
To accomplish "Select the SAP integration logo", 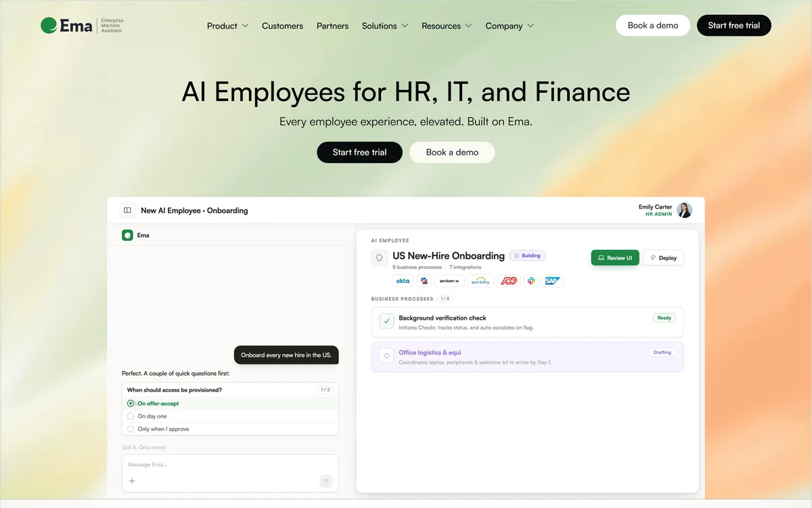I will [553, 280].
